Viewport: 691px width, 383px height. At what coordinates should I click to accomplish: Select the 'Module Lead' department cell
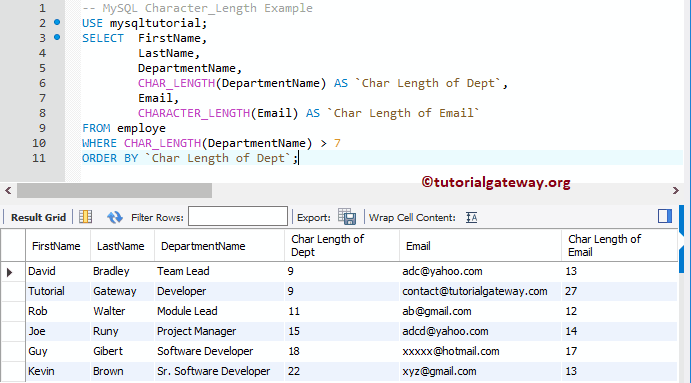tap(219, 311)
